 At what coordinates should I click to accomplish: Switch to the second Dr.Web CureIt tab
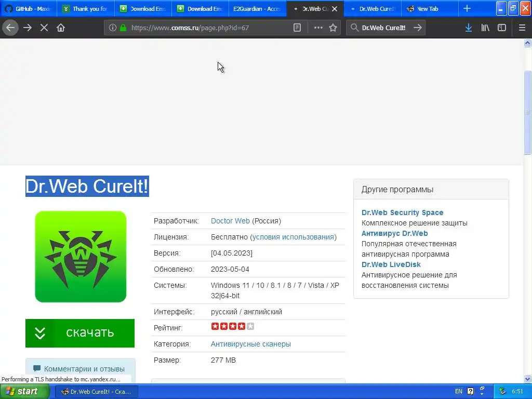373,9
